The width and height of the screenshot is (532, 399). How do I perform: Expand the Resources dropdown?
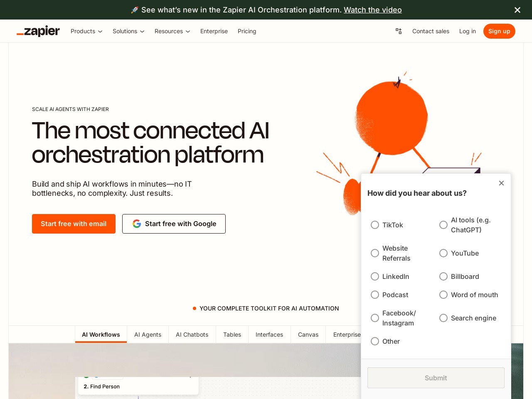coord(172,31)
